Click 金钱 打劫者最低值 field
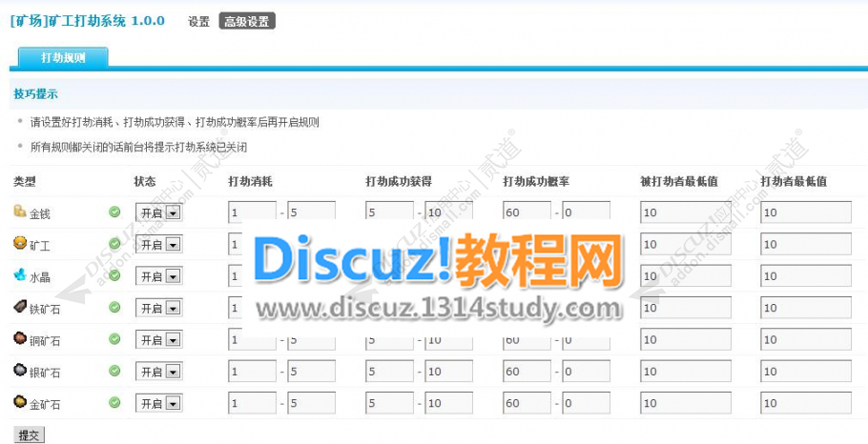 click(806, 212)
